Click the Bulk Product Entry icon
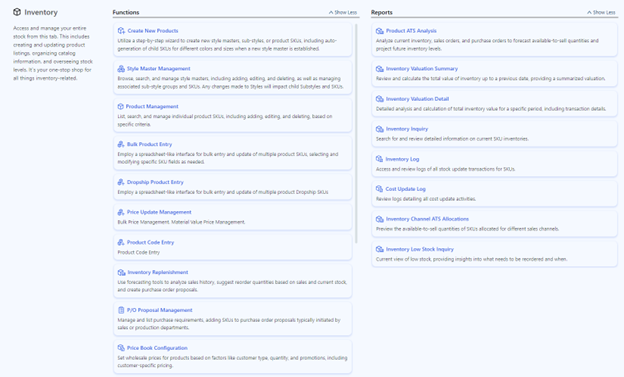The width and height of the screenshot is (624, 377). coord(121,144)
